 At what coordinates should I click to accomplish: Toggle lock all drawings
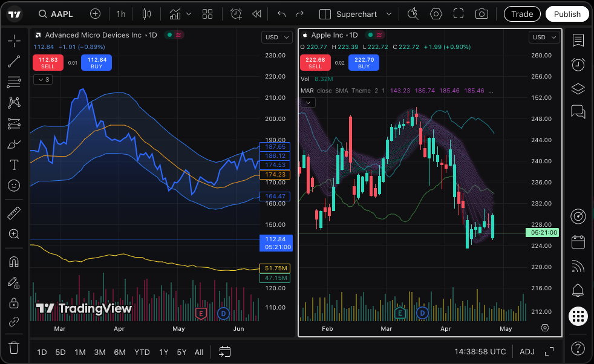pyautogui.click(x=14, y=303)
